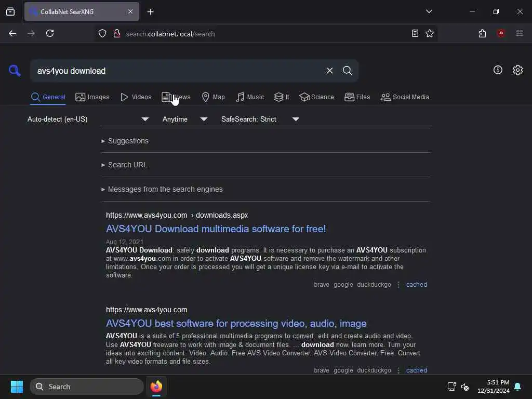This screenshot has width=532, height=399.
Task: Open the volume muted tray icon
Action: point(465,387)
